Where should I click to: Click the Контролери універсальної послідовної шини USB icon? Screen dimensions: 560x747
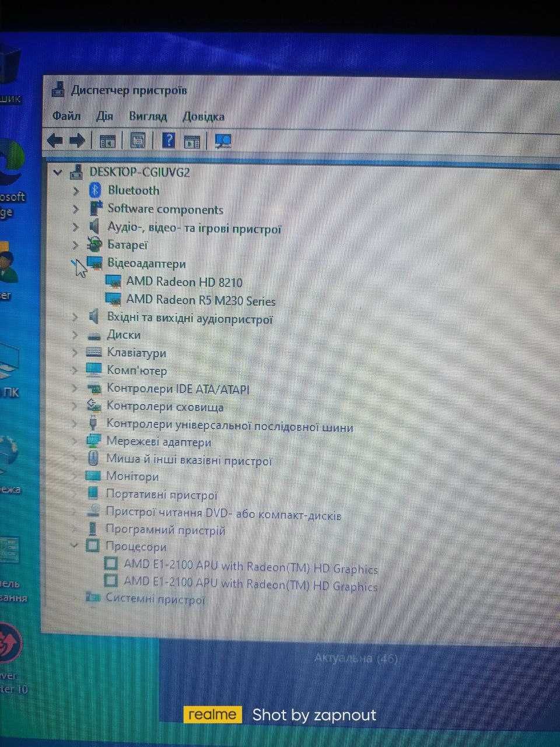pos(93,424)
